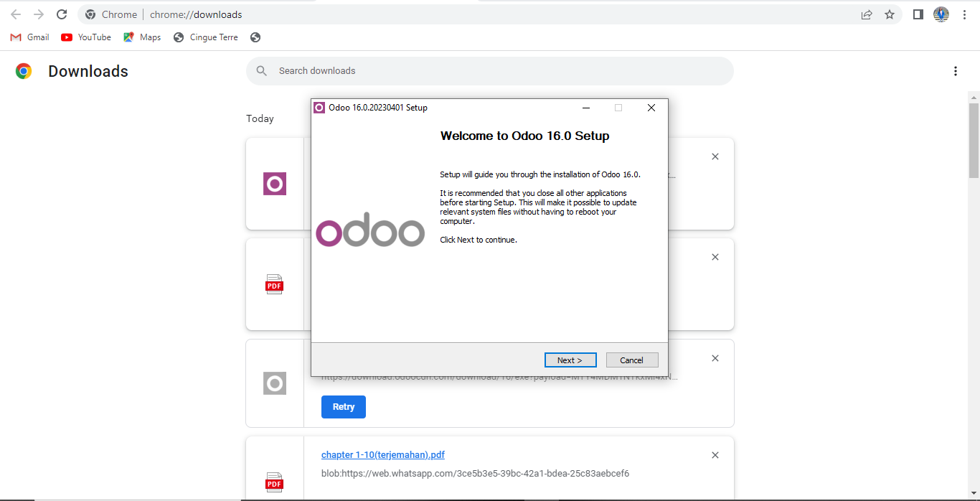Click the purple Odoo file icon

pos(275,184)
